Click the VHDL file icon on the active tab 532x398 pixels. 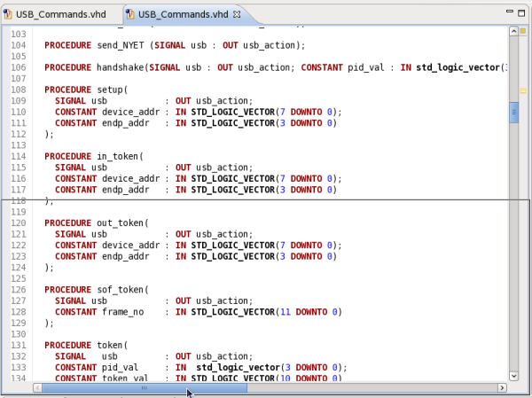pos(130,14)
